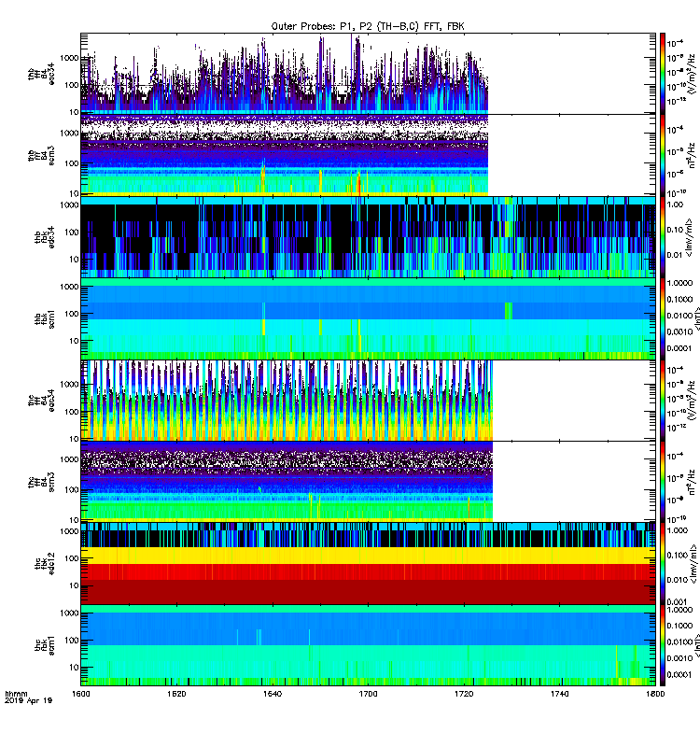The image size is (700, 747).
Task: Click the "1000" y-axis tick of thc scm1 panel
Action: (x=69, y=613)
